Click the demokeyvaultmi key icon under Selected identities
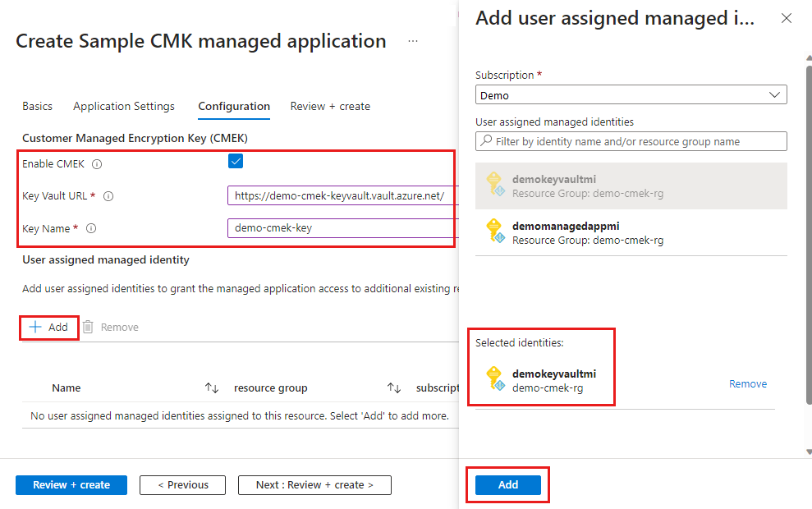Screen dimensions: 812x509 pos(494,378)
